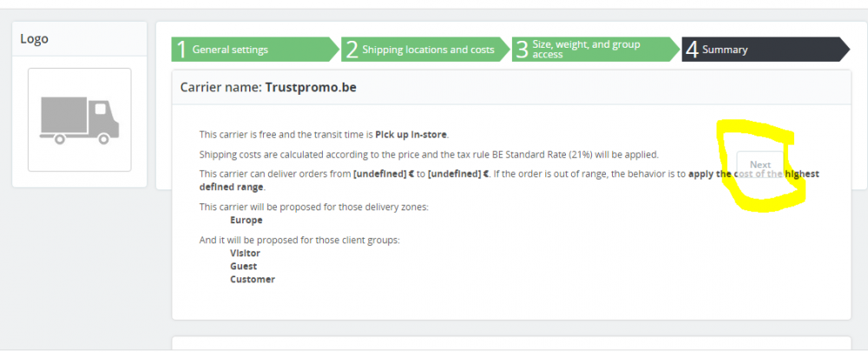Go to General settings step
The width and height of the screenshot is (868, 352).
230,50
